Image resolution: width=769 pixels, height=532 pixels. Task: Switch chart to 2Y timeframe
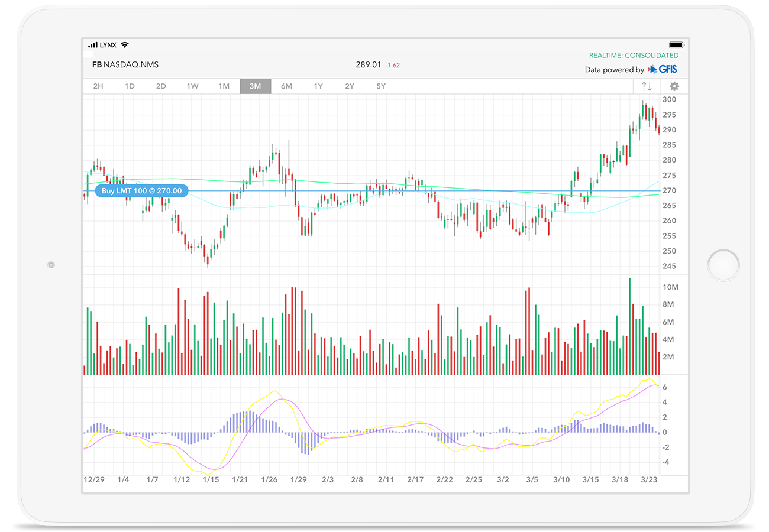pos(350,86)
